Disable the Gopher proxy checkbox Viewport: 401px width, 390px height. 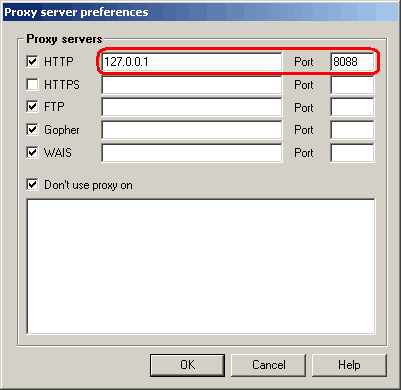32,130
